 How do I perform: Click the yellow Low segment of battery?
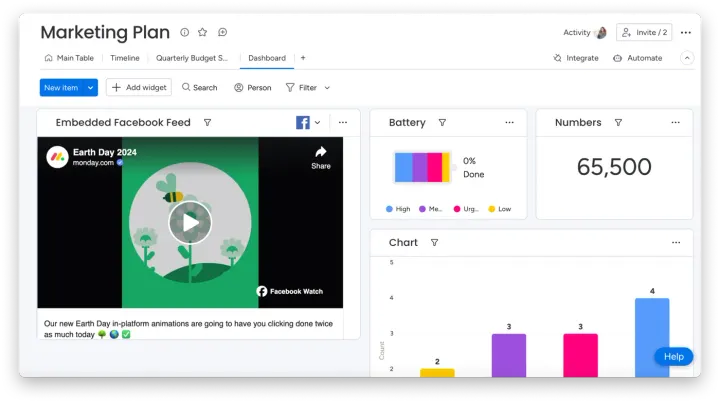[445, 167]
